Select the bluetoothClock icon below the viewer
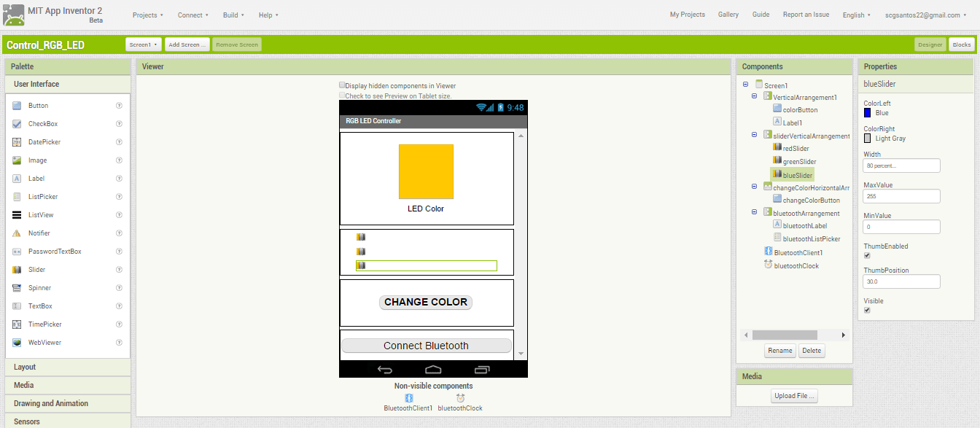 click(460, 398)
